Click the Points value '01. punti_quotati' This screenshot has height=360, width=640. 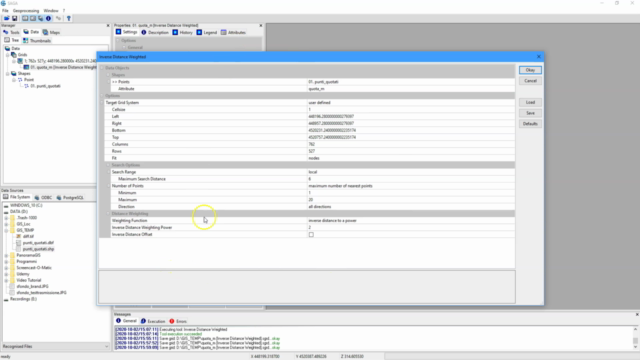(x=411, y=82)
